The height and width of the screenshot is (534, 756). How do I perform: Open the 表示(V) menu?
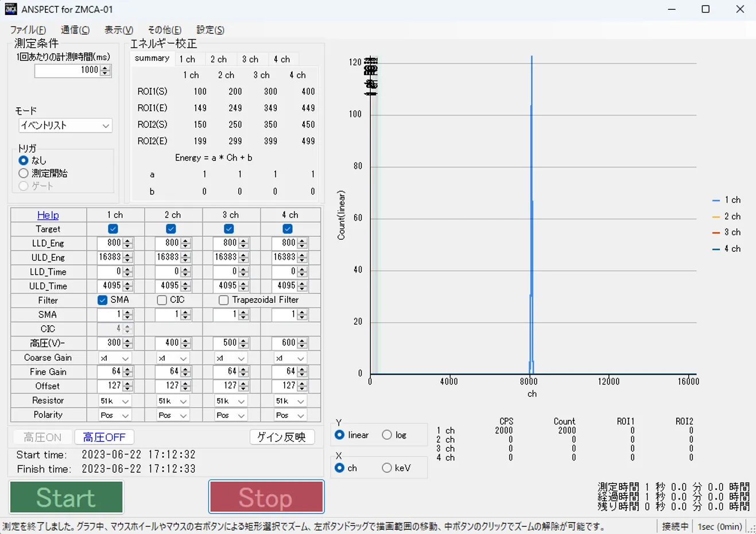[x=119, y=30]
